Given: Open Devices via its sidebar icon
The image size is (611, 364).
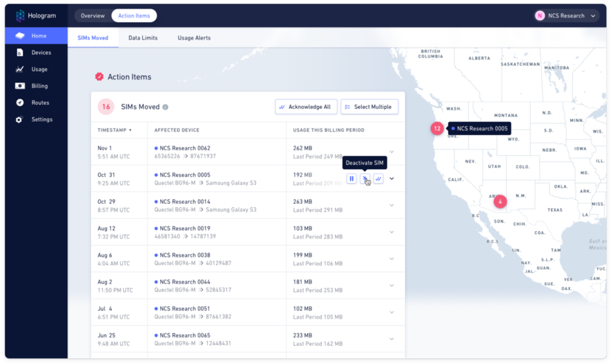Looking at the screenshot, I should pyautogui.click(x=20, y=53).
